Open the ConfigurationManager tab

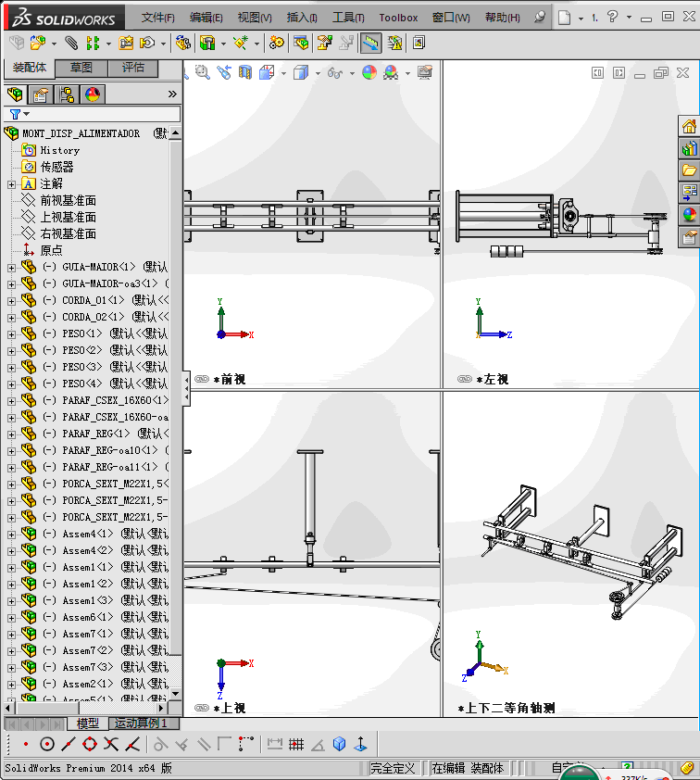point(67,94)
